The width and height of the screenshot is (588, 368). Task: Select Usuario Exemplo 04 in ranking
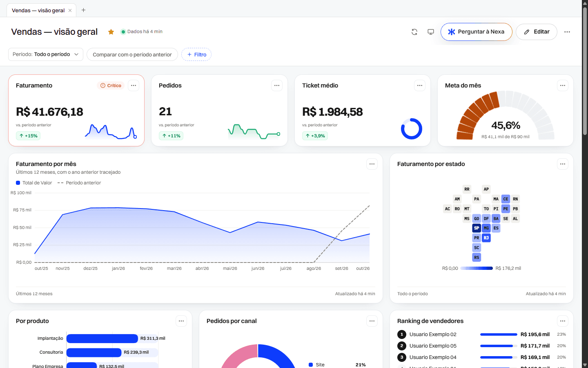click(x=482, y=357)
